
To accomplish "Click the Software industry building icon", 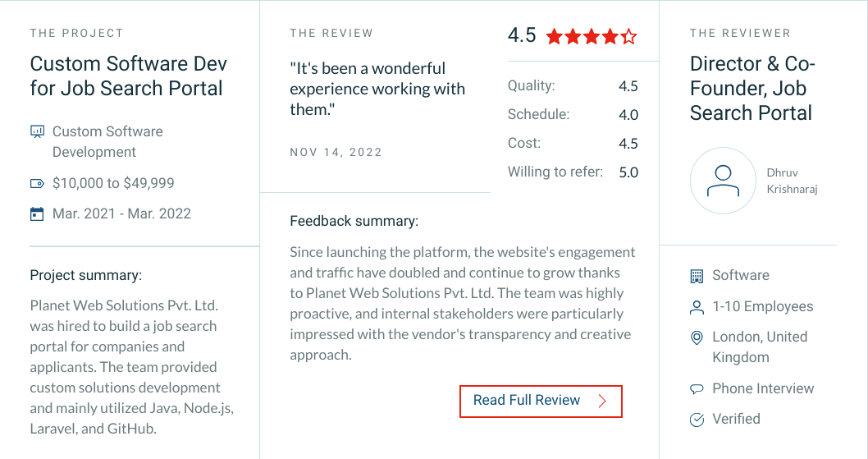I will pyautogui.click(x=697, y=276).
